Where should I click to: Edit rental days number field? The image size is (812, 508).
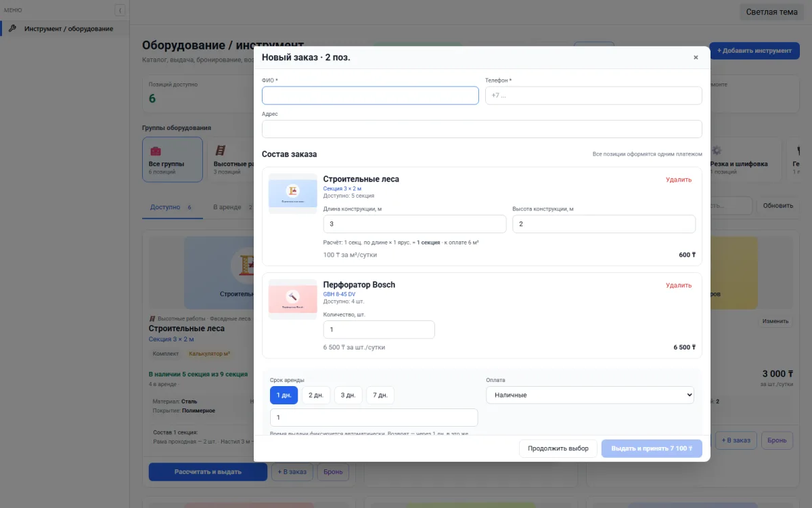[x=374, y=417]
